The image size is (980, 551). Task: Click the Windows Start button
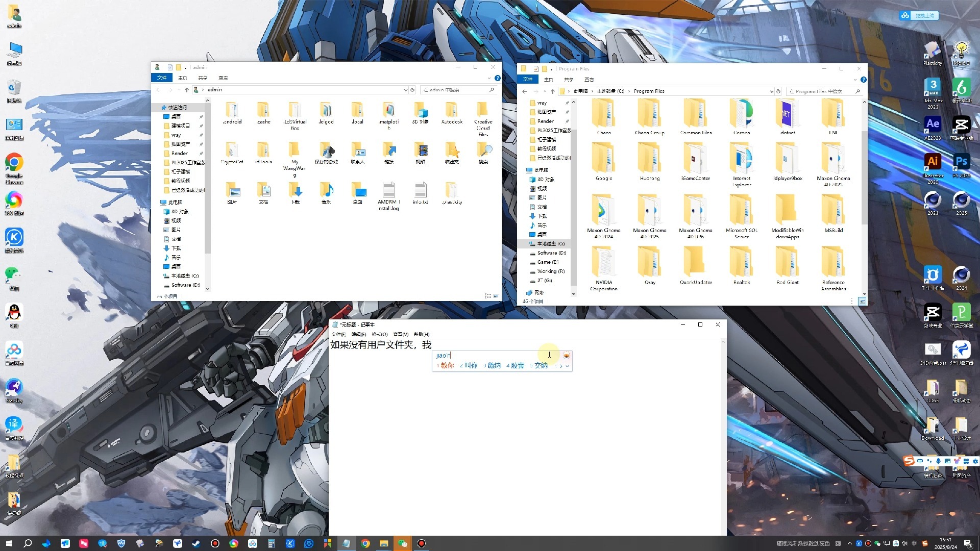click(9, 543)
